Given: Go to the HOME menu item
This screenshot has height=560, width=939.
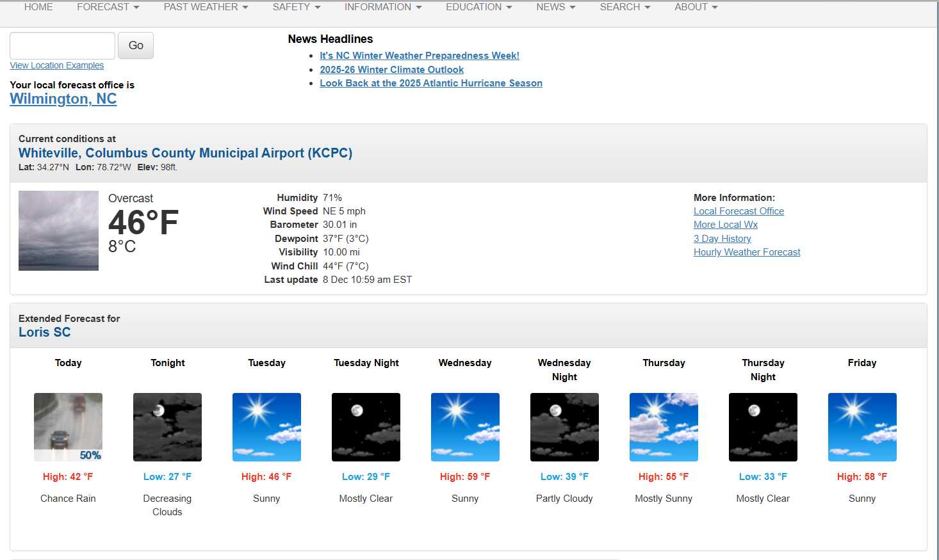Looking at the screenshot, I should pos(38,7).
